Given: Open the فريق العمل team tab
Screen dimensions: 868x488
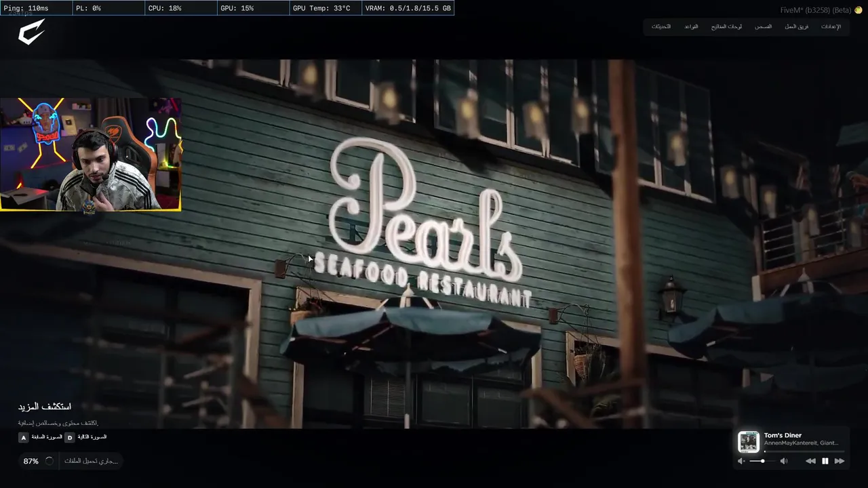Looking at the screenshot, I should coord(797,26).
